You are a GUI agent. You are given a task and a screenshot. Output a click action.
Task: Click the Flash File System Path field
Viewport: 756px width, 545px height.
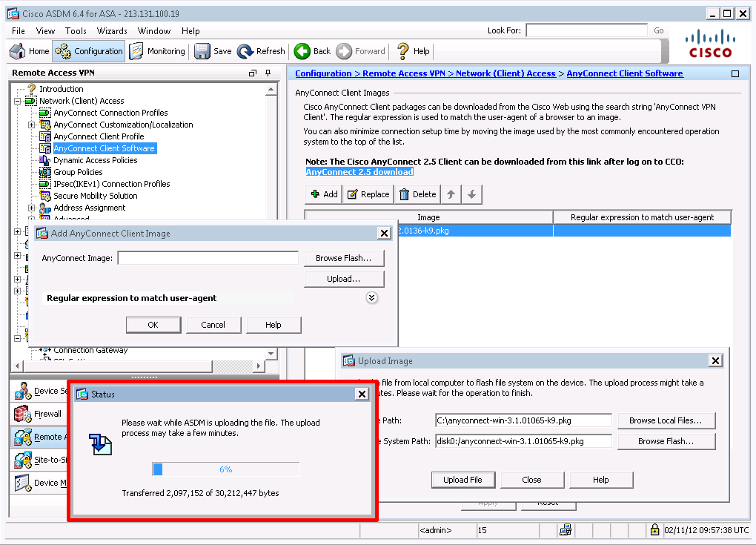coord(523,441)
